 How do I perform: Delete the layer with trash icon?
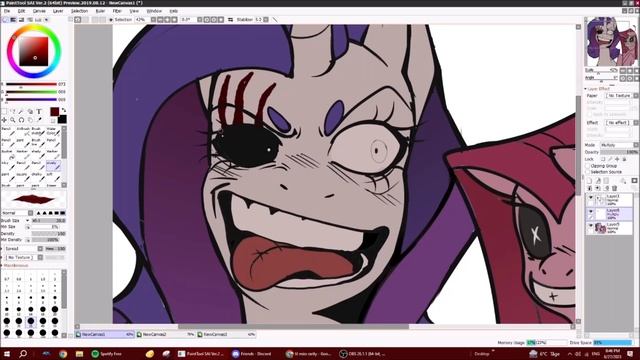pos(615,188)
